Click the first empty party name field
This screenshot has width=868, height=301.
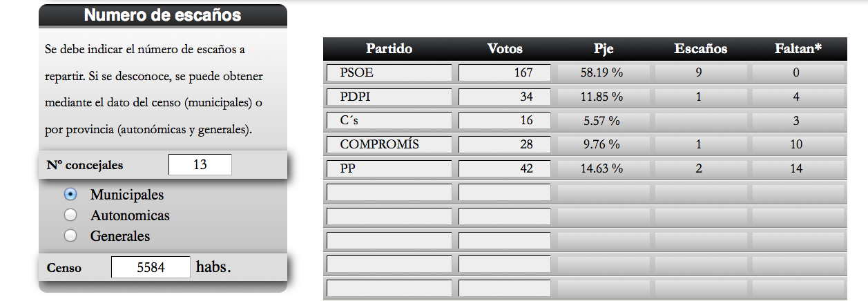pos(389,193)
